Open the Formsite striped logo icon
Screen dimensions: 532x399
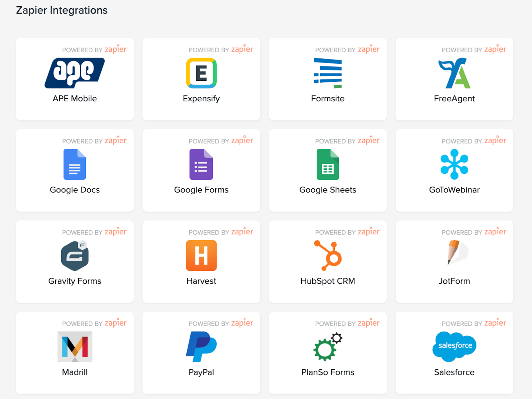click(x=328, y=73)
